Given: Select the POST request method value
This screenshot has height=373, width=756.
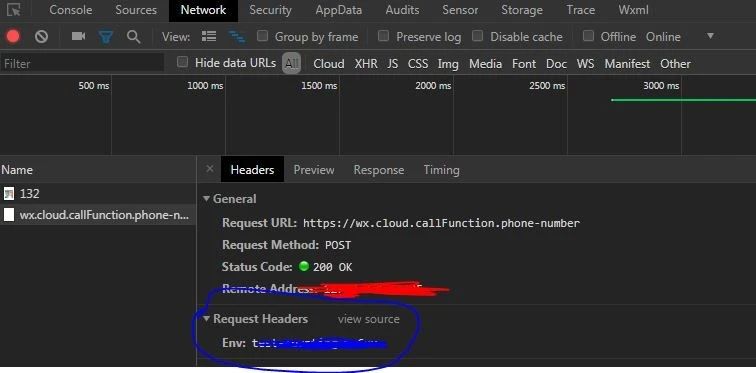Looking at the screenshot, I should click(x=338, y=245).
